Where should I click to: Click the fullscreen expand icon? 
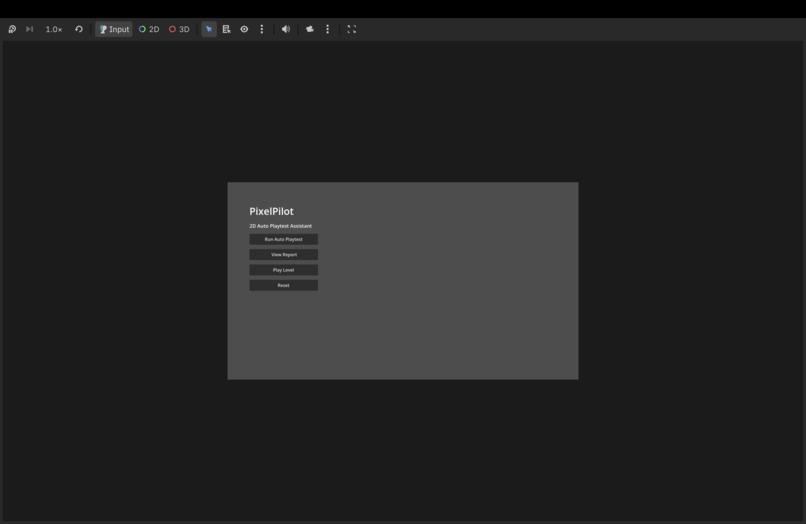point(352,29)
